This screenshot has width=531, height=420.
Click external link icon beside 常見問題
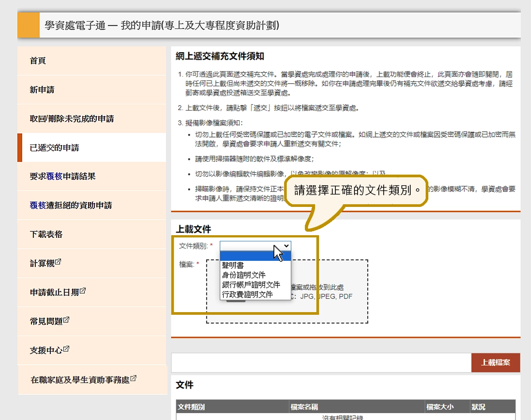66,320
